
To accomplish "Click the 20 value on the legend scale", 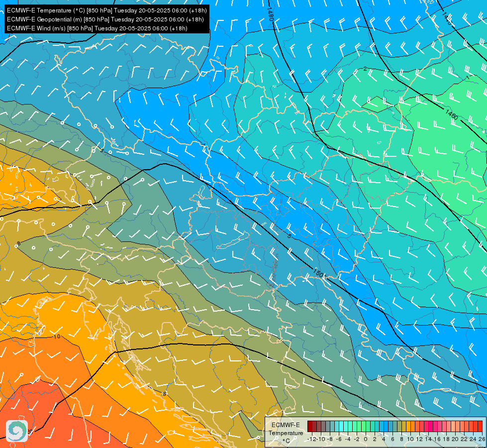I will point(455,439).
